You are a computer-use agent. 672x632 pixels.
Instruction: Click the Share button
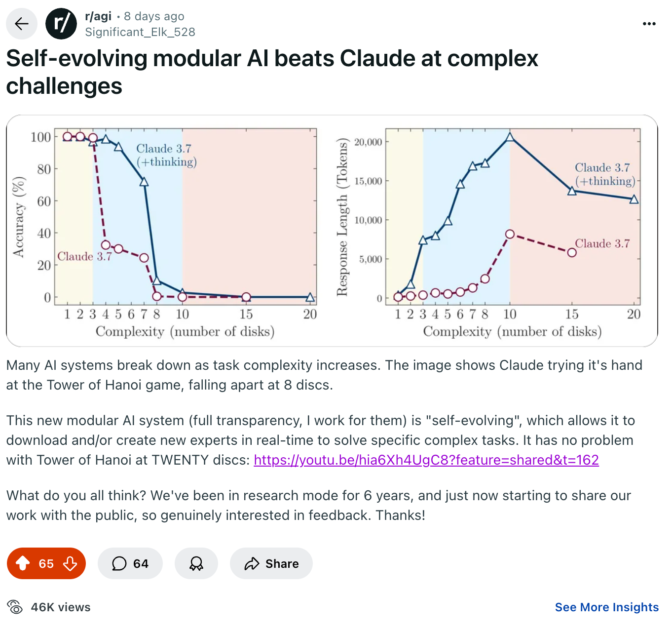271,563
